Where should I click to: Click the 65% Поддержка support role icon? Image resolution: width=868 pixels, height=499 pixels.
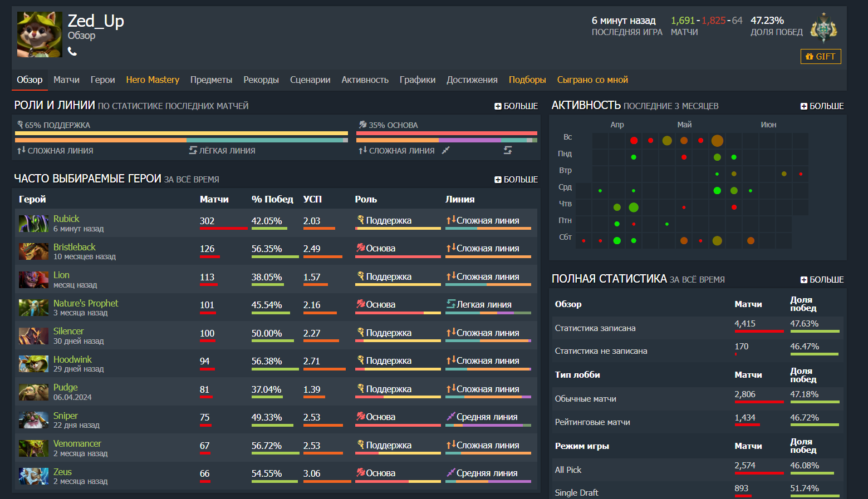pos(20,125)
